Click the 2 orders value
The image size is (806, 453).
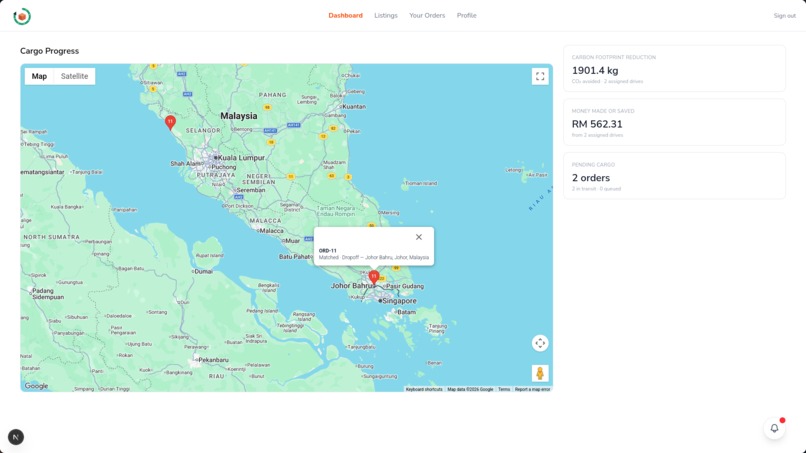(x=591, y=178)
